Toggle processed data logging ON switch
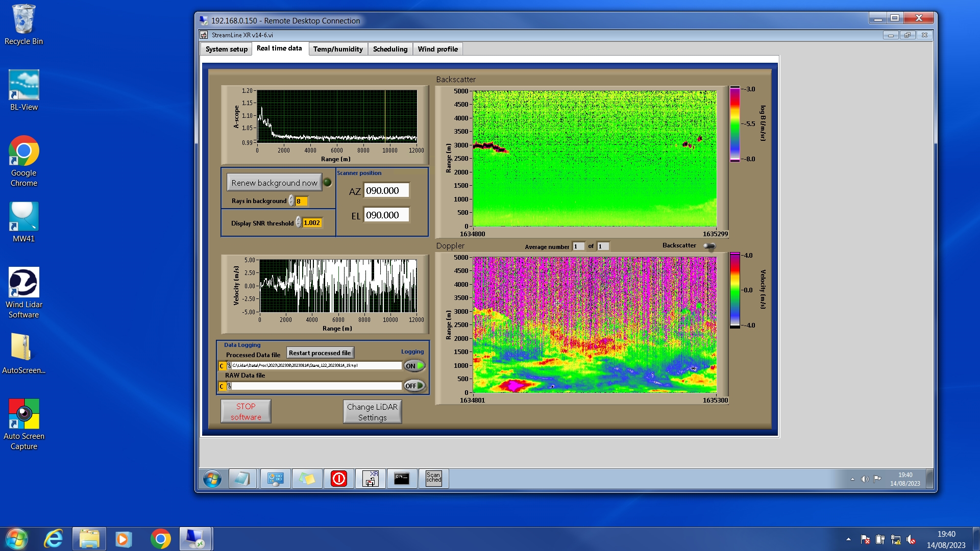980x551 pixels. pyautogui.click(x=414, y=366)
